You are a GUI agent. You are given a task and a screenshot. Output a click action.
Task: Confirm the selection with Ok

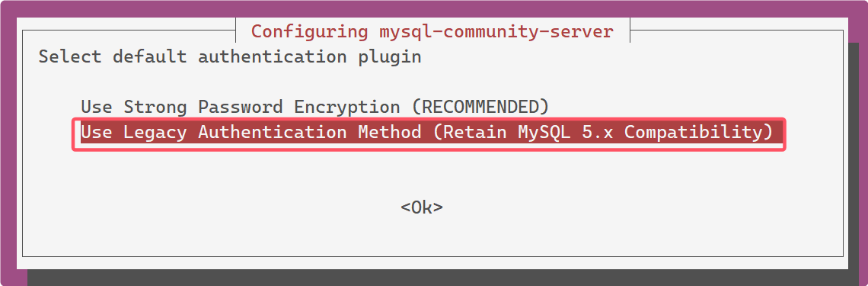point(422,207)
